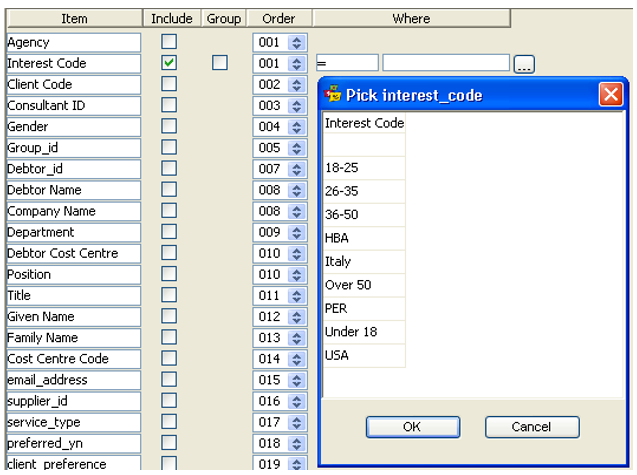637x475 pixels.
Task: Select the USA interest code
Action: tap(364, 356)
